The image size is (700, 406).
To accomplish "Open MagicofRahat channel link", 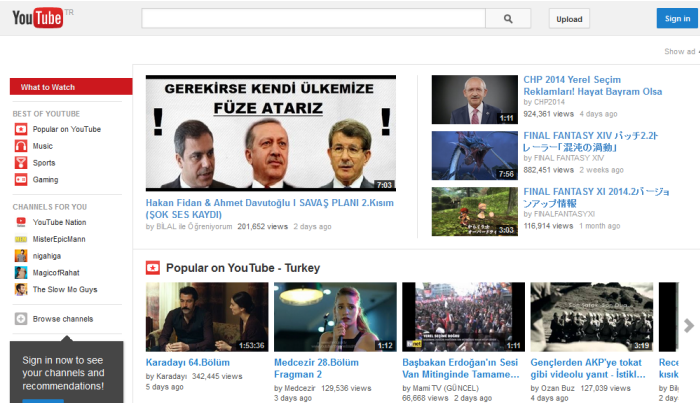I will point(56,272).
